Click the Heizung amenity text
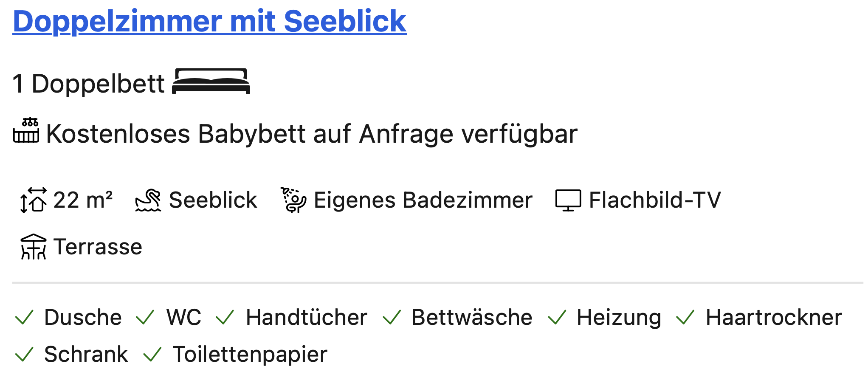 619,318
